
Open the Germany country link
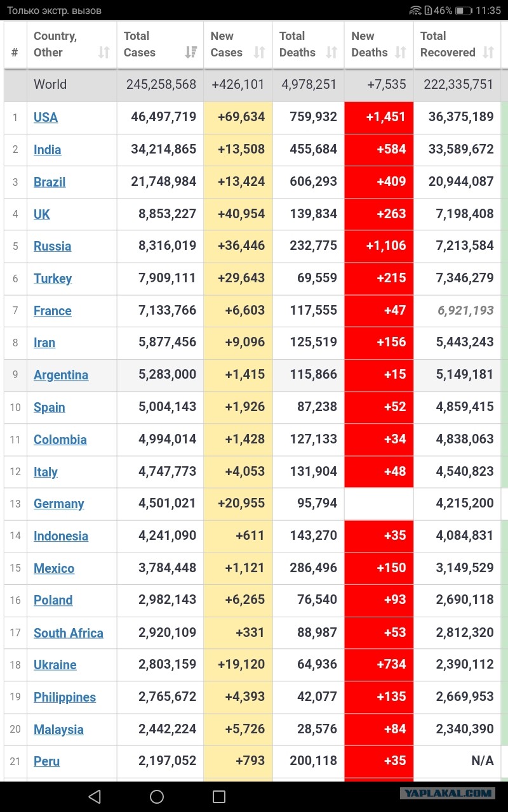(x=59, y=504)
